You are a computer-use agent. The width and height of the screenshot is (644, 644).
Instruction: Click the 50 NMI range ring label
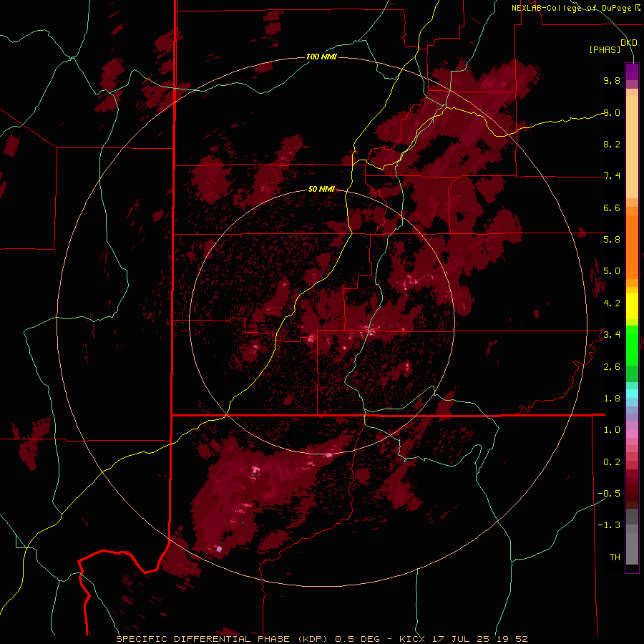tap(321, 190)
